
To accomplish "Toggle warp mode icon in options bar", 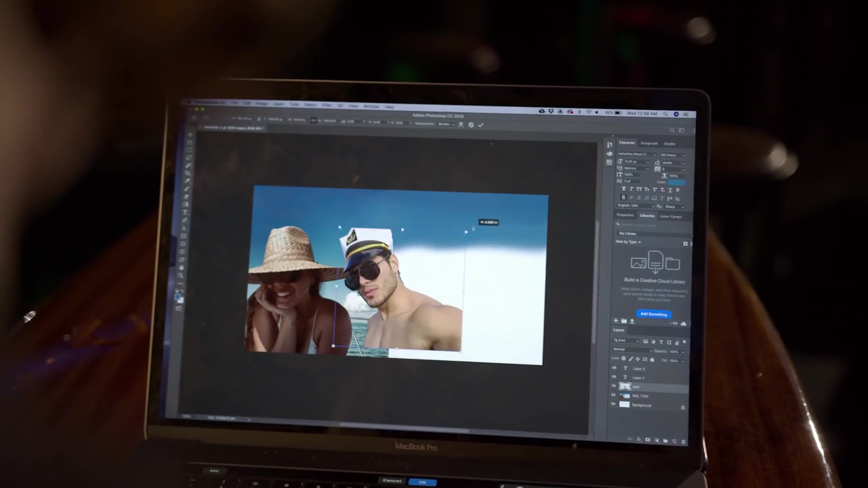I will pos(461,125).
